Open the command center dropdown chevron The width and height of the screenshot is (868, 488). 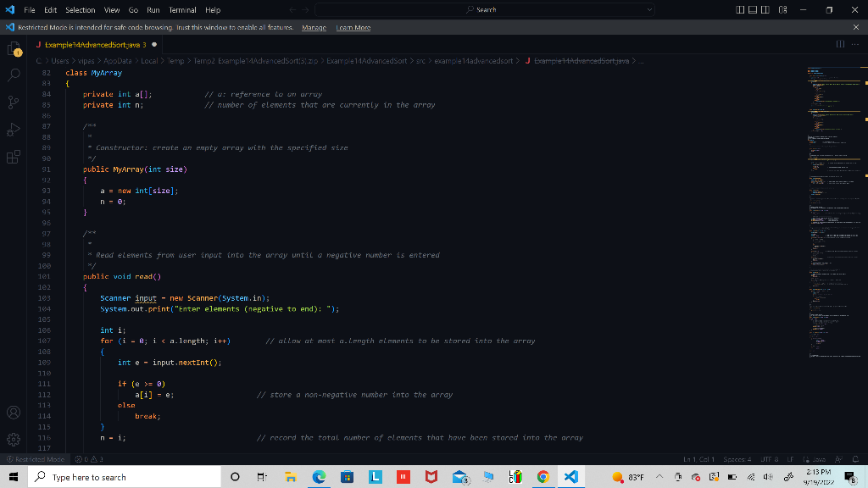(x=648, y=10)
